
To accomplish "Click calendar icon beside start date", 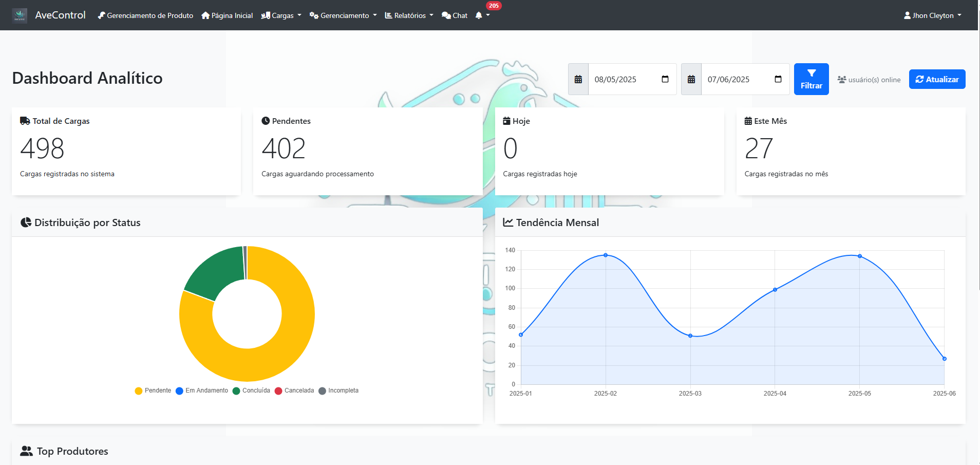I will (x=578, y=80).
